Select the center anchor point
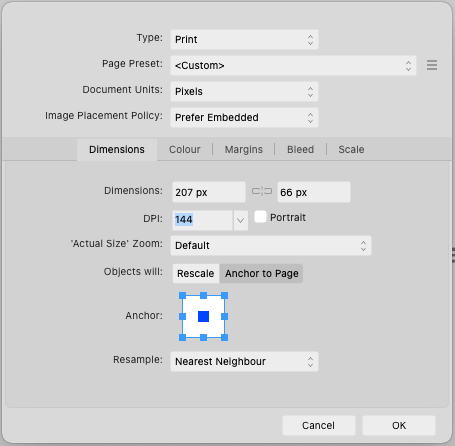Image resolution: width=455 pixels, height=446 pixels. coord(203,316)
